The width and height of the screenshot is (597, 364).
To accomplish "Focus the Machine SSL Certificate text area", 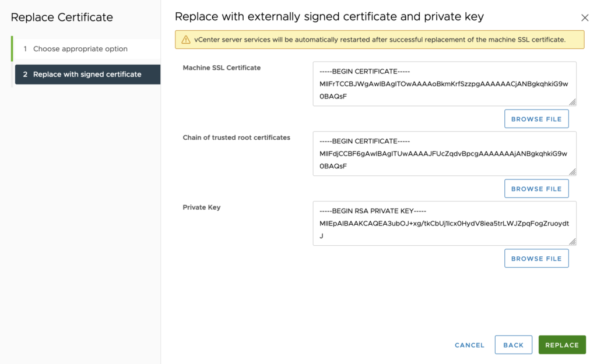I will (x=444, y=84).
